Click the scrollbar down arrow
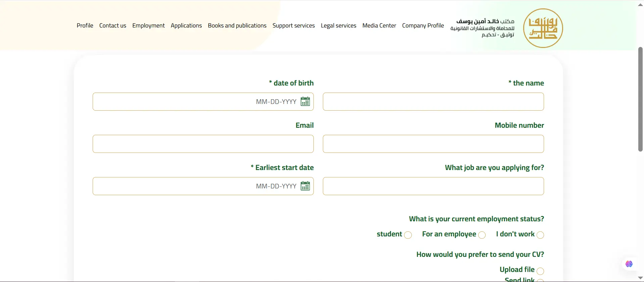644x282 pixels. point(640,278)
